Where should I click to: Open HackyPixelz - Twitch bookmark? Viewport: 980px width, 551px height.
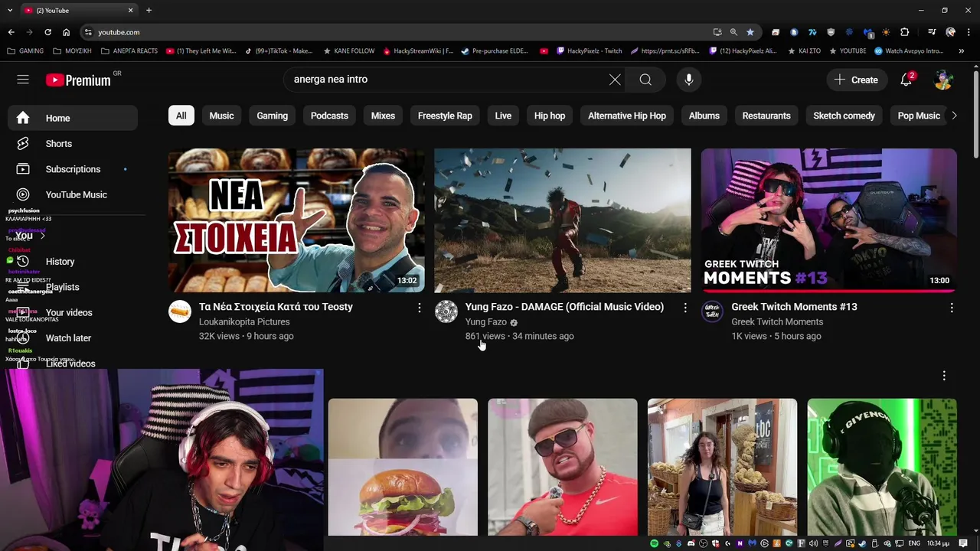[x=590, y=51]
